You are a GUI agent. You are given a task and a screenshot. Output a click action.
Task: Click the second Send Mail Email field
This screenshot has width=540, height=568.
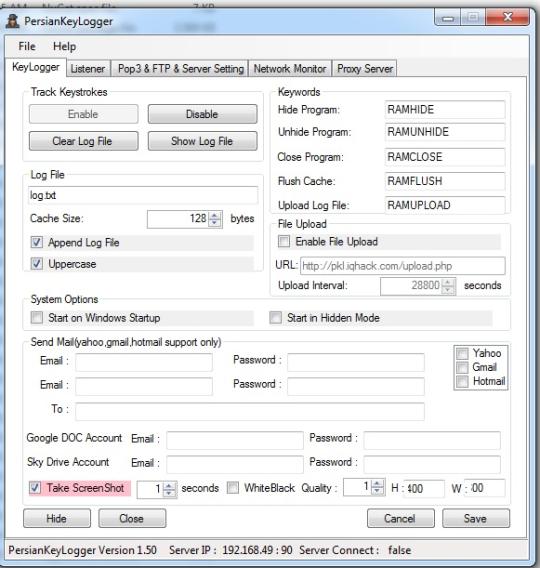pos(144,386)
